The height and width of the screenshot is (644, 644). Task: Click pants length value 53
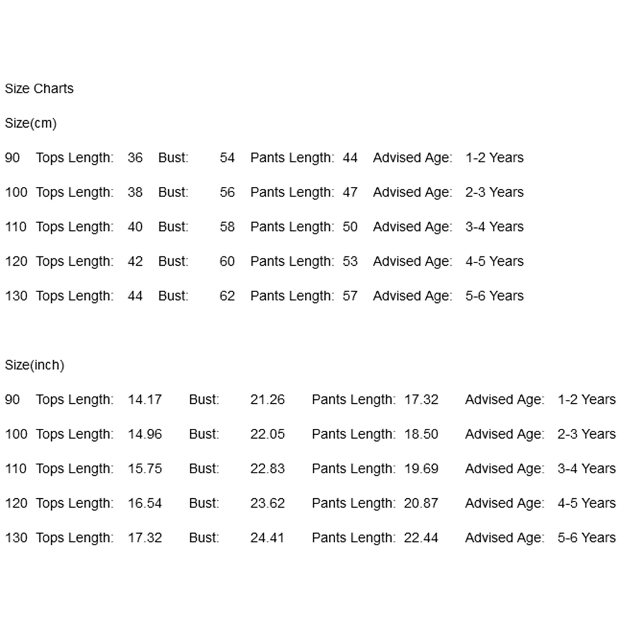(x=350, y=262)
